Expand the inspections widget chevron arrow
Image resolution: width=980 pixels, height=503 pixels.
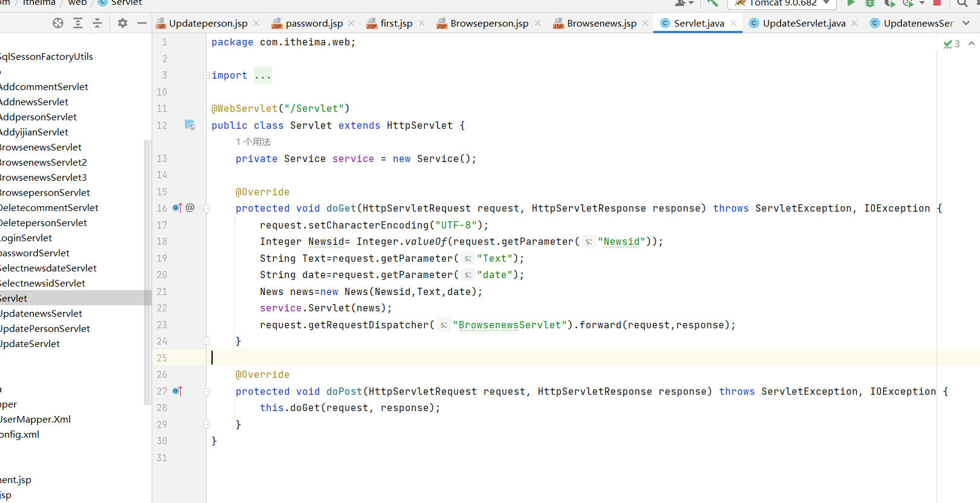point(972,44)
